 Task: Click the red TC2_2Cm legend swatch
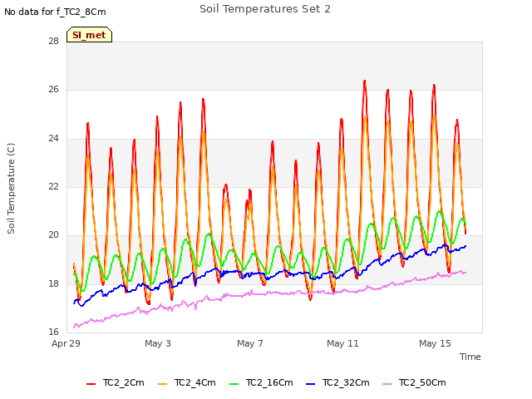91,384
